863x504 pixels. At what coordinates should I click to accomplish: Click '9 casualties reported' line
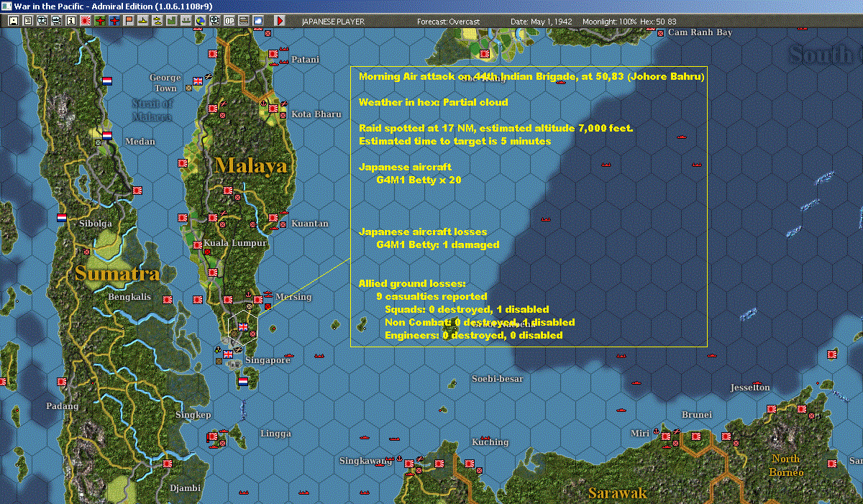(431, 296)
